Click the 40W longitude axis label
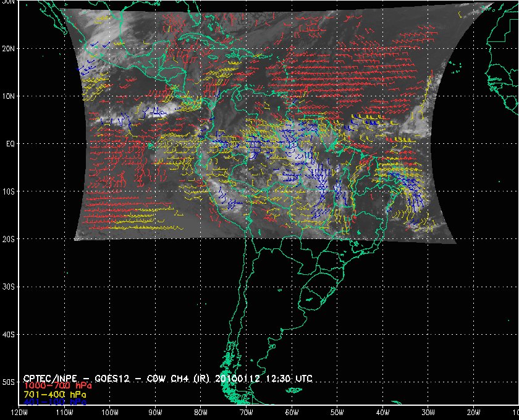The image size is (519, 420). tap(382, 412)
